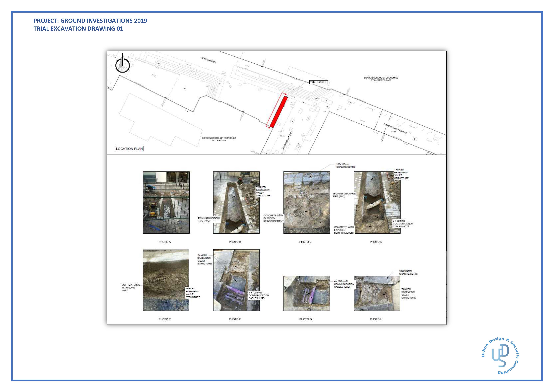Screen dimensions: 554x392
Task: Click Trial Excavation Drawing 01 subtitle
Action: click(78, 29)
